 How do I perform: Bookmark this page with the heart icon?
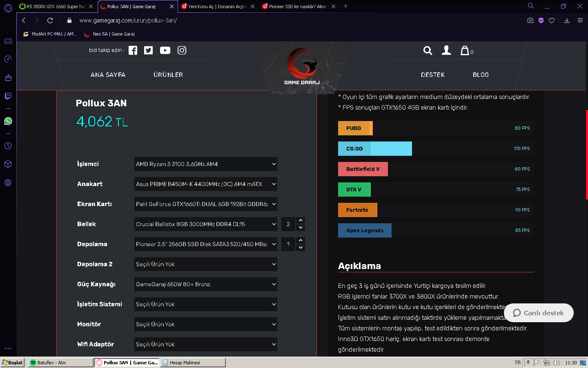[x=552, y=20]
